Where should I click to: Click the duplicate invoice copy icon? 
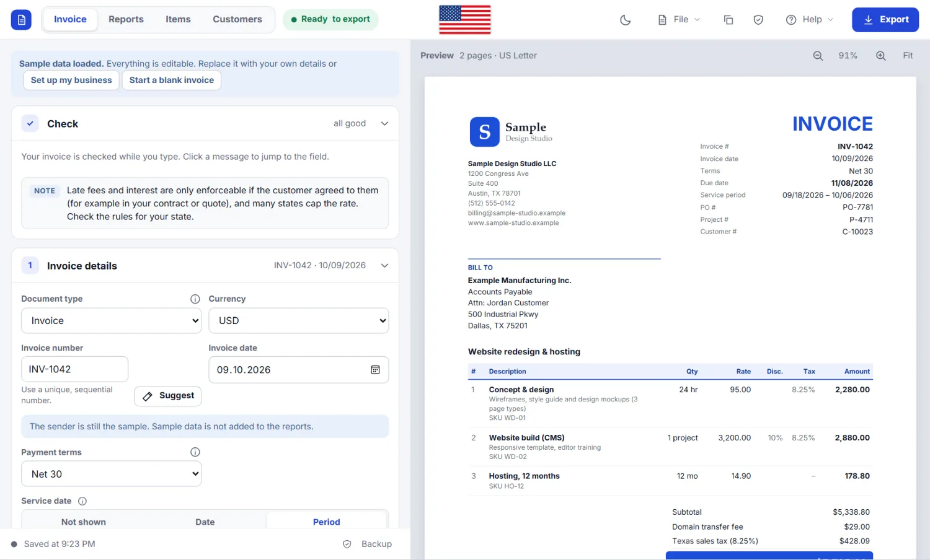728,20
